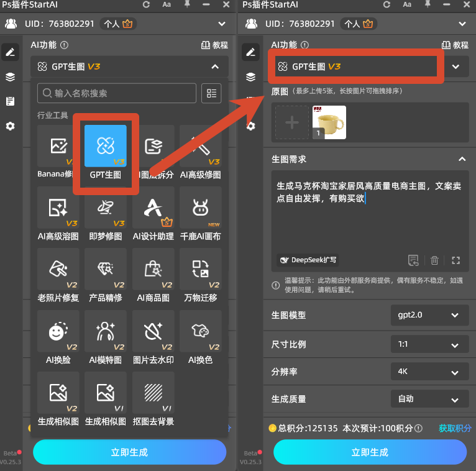Open layers sidebar icon in left panel

(11, 77)
